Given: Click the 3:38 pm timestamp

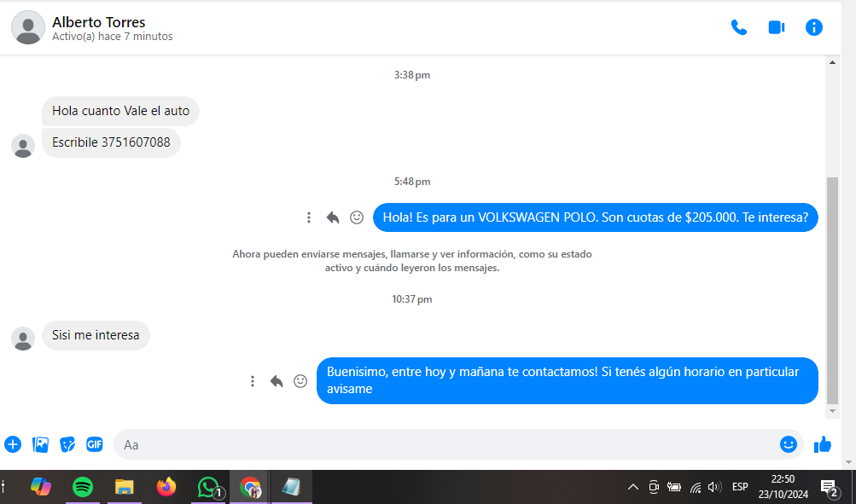Looking at the screenshot, I should [412, 75].
